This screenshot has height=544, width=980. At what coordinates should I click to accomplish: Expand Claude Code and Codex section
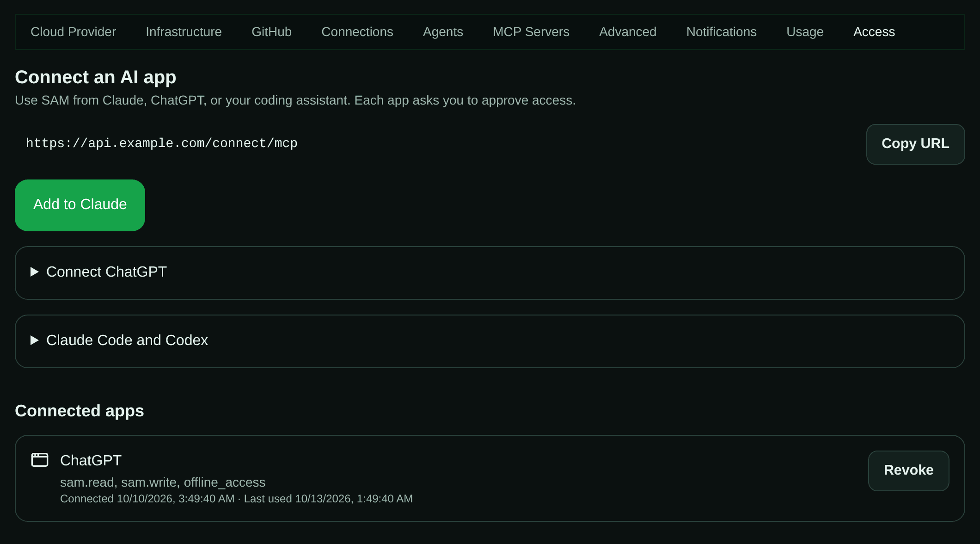click(490, 341)
